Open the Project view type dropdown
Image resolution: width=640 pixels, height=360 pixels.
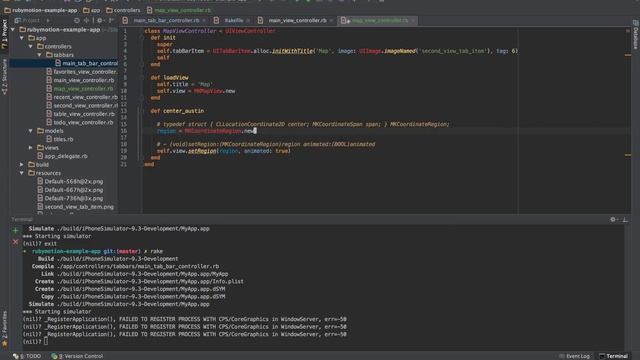point(32,20)
